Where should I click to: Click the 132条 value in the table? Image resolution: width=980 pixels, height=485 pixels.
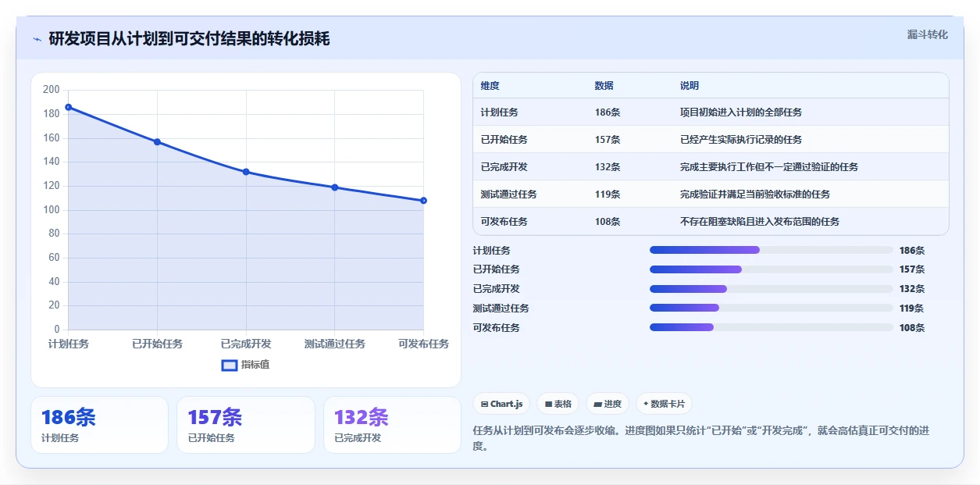[608, 167]
